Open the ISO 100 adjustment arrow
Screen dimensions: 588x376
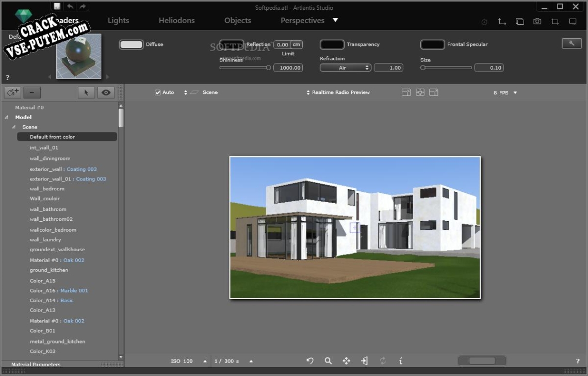205,361
